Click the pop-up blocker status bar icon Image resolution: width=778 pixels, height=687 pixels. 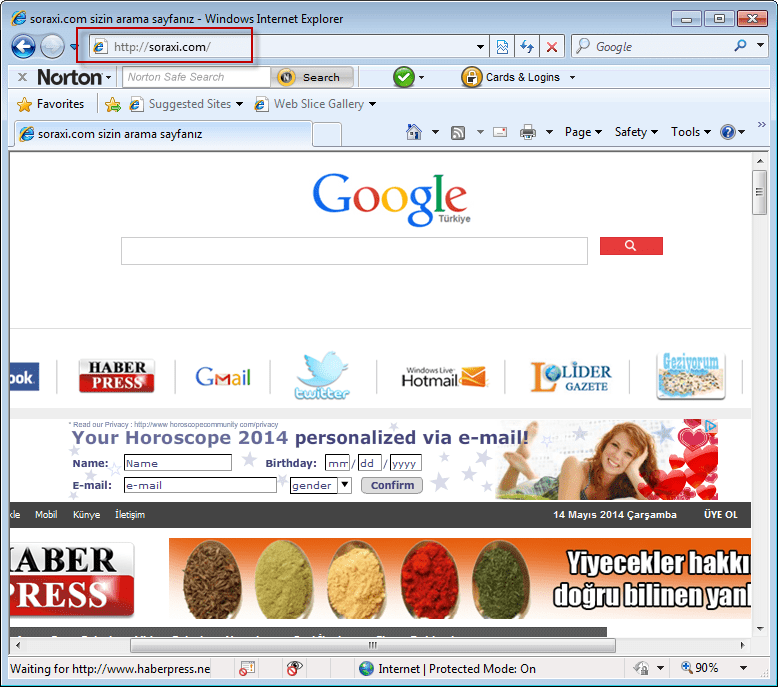pos(247,669)
